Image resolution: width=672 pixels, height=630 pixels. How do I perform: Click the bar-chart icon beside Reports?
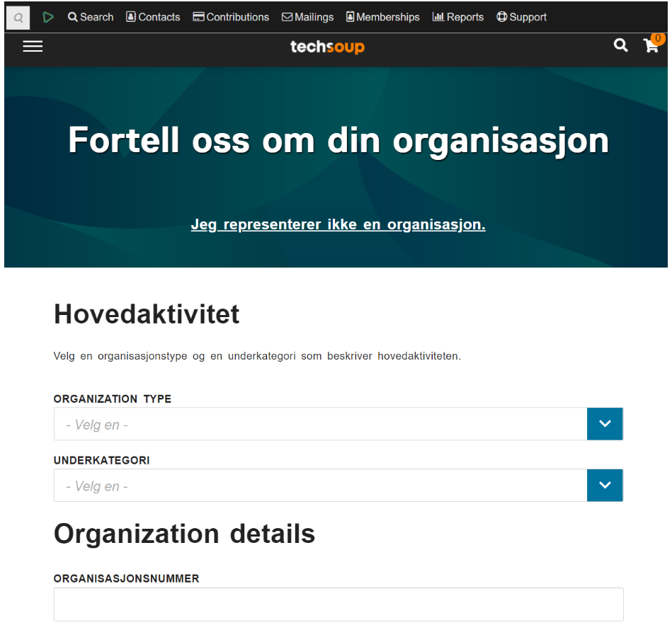point(438,16)
